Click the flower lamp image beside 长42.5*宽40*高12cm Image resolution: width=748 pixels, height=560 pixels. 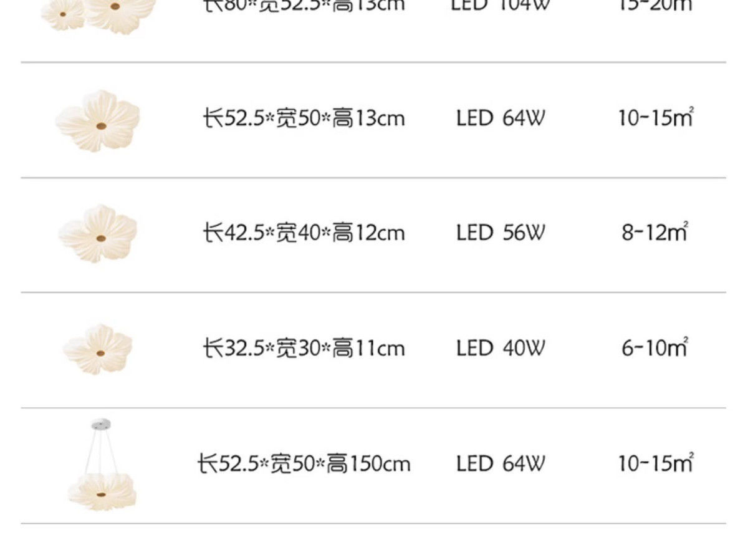pyautogui.click(x=98, y=233)
